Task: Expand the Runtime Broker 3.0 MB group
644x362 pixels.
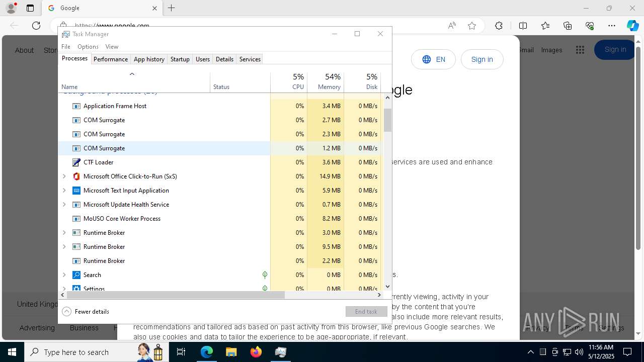Action: click(64, 233)
